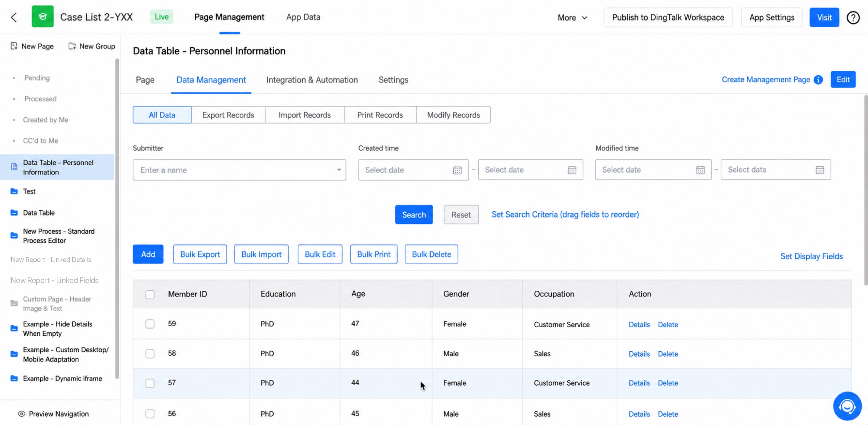Click the green Case List app icon

(43, 17)
